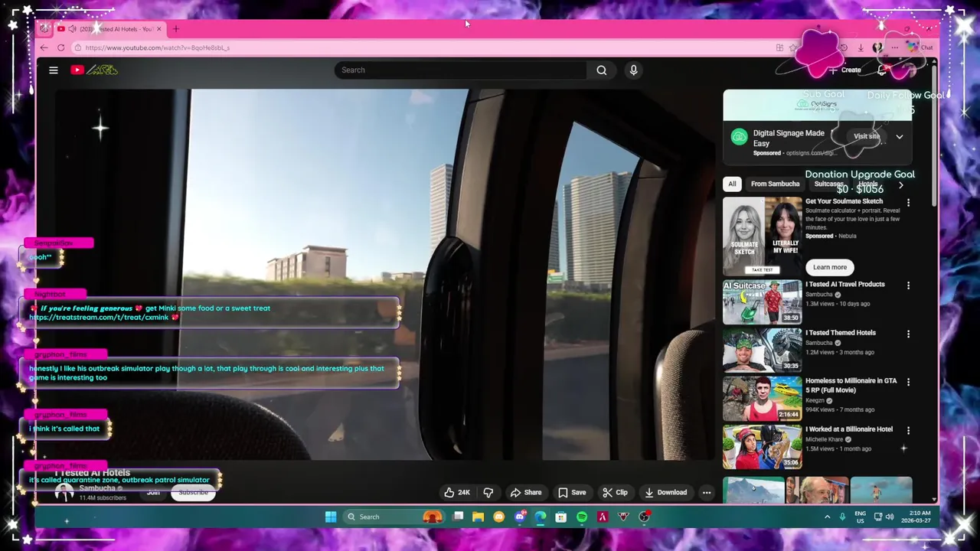Click the browser address bar URL
The image size is (980, 551).
158,47
